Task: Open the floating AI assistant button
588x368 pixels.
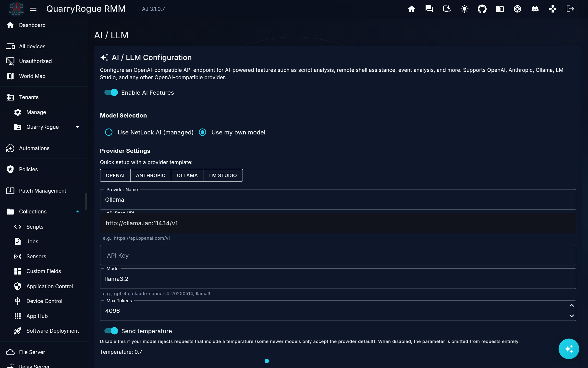Action: [x=569, y=349]
